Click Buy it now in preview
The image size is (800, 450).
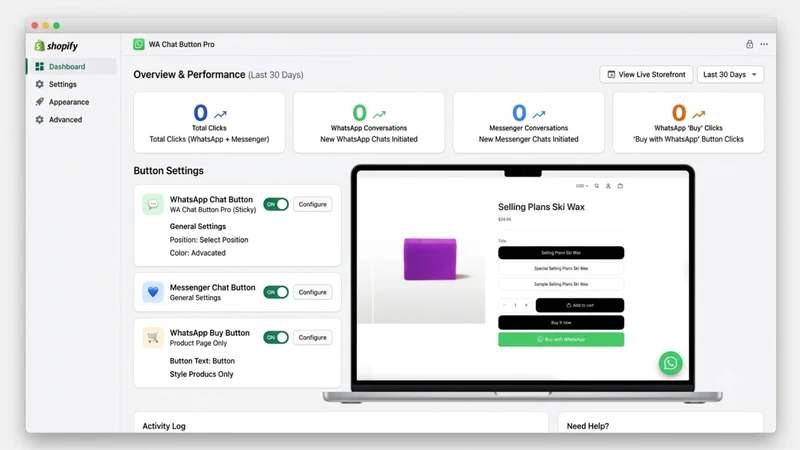(561, 322)
